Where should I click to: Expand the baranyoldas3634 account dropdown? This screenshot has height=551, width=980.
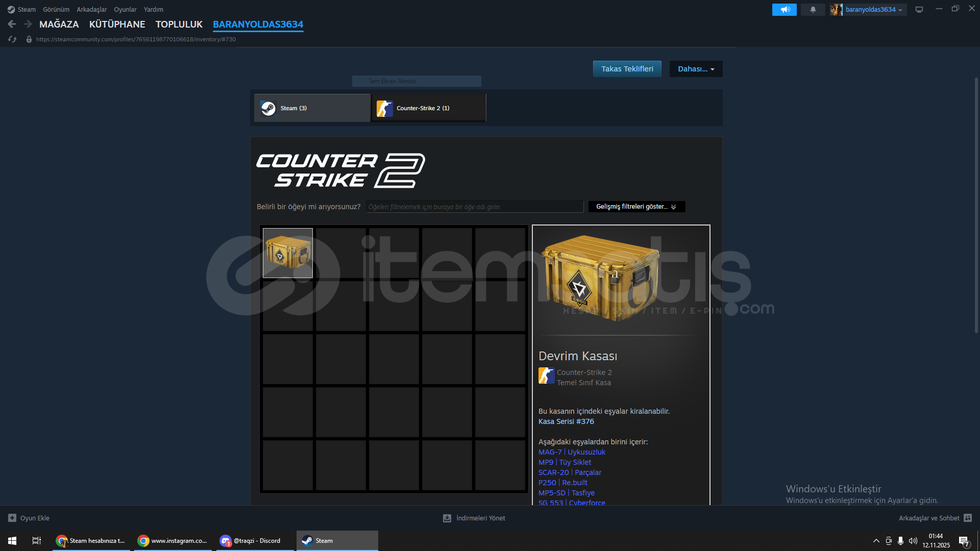click(x=873, y=10)
